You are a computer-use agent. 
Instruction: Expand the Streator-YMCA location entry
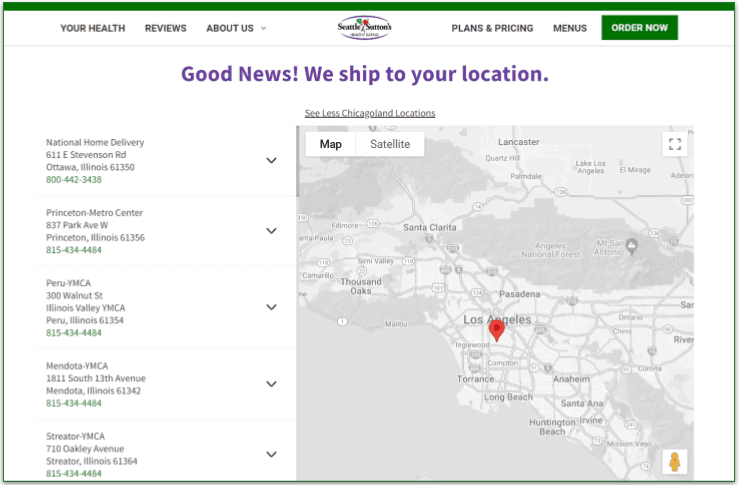coord(271,454)
